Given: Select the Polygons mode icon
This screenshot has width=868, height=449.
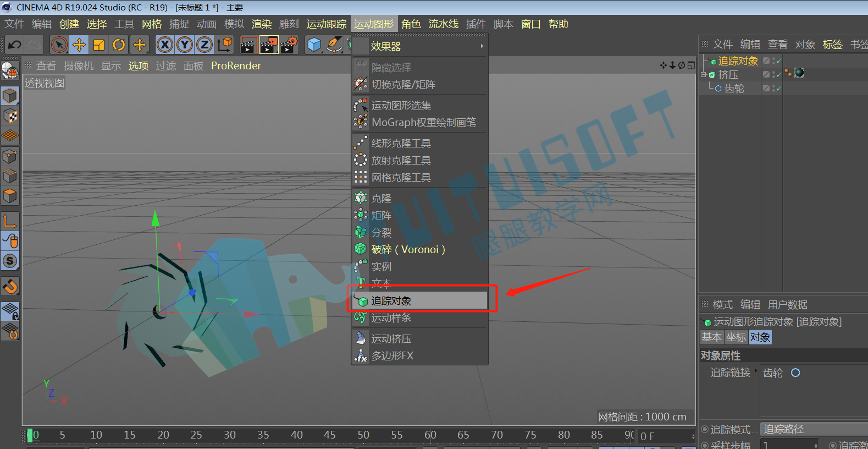Looking at the screenshot, I should (x=10, y=196).
